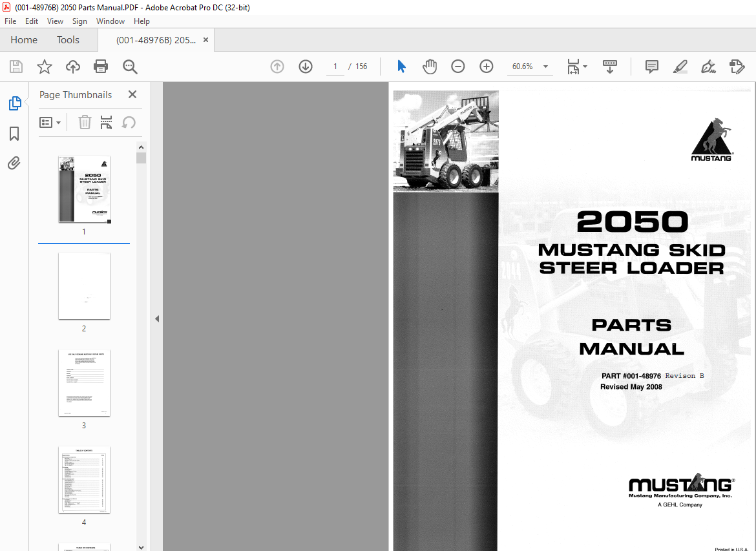Open the thumbnail options dropdown menu

[50, 123]
